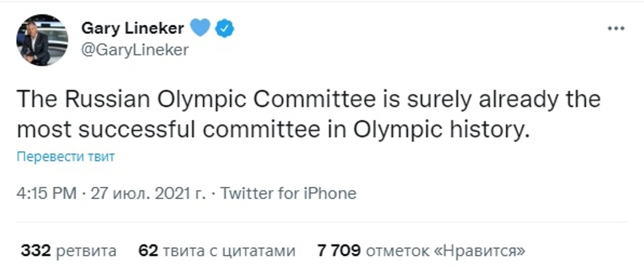644x272 pixels.
Task: Open the @GaryLineker handle link
Action: [135, 49]
